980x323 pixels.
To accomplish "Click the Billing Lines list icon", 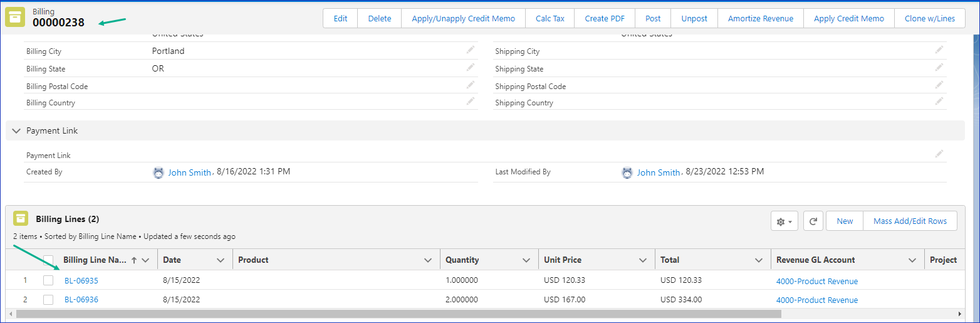I will pyautogui.click(x=21, y=219).
